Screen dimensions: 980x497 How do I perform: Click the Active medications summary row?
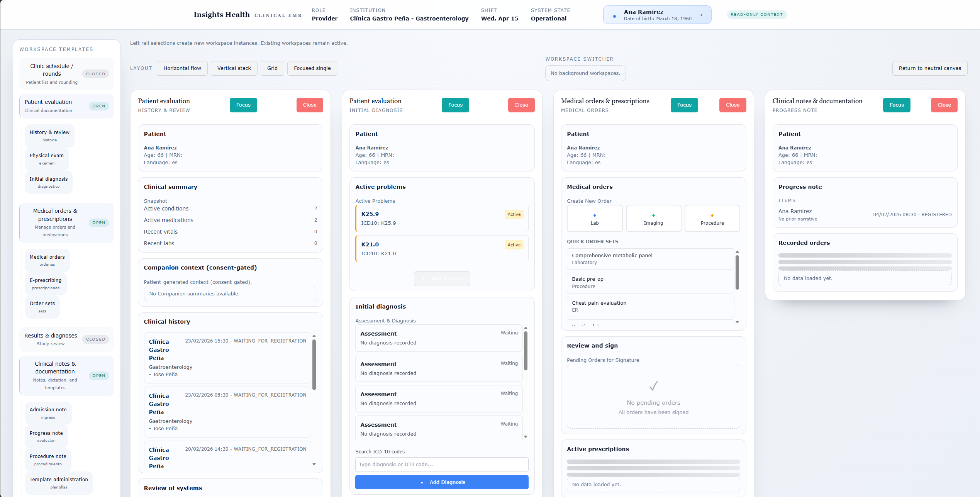tap(231, 220)
